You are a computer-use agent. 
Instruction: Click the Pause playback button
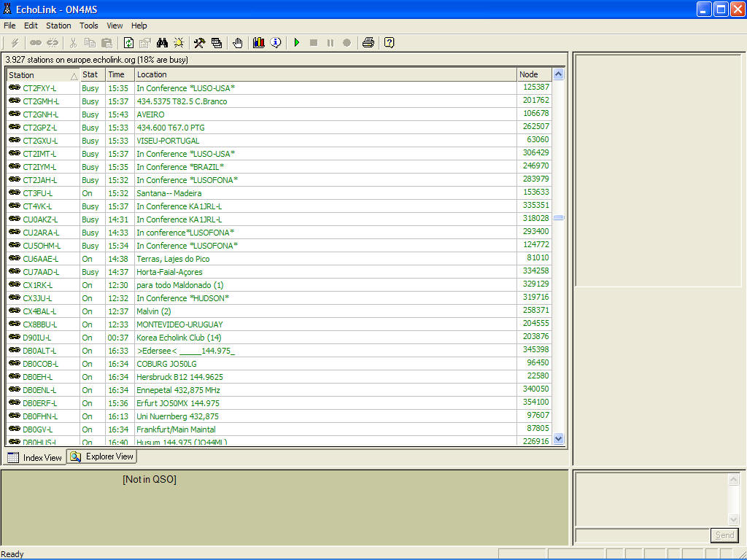[330, 43]
